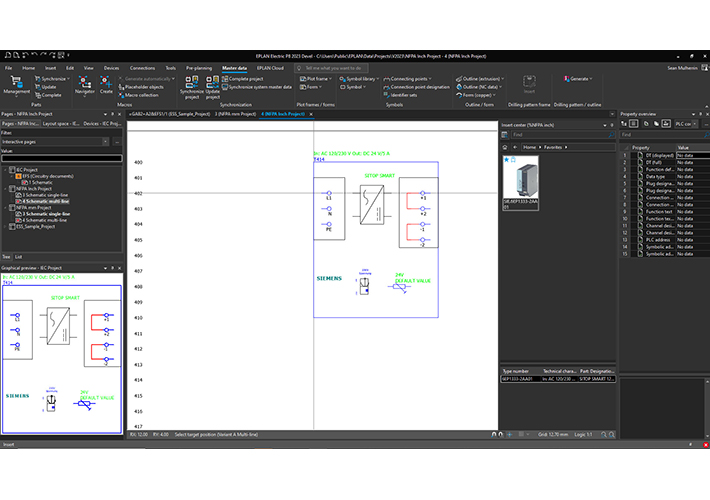Screen dimensions: 710x500
Task: Expand the ESS_Sample_Project tree node
Action: click(x=6, y=226)
